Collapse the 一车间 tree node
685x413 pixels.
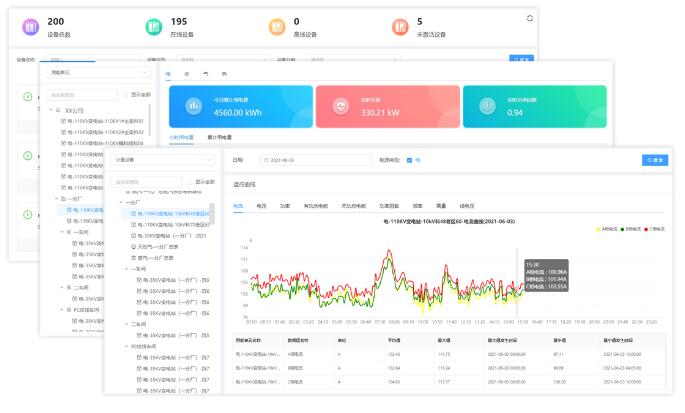(x=127, y=268)
